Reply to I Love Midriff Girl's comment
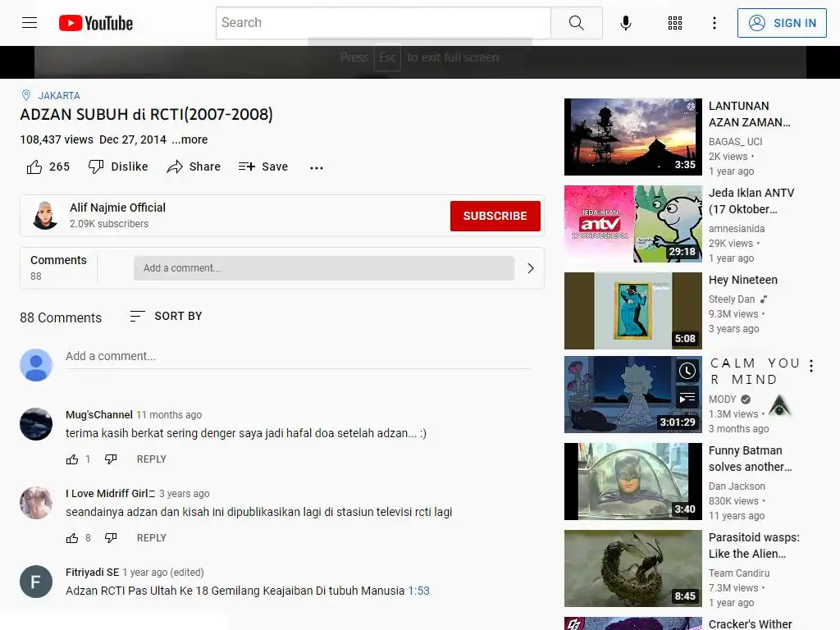840x630 pixels. pyautogui.click(x=152, y=538)
